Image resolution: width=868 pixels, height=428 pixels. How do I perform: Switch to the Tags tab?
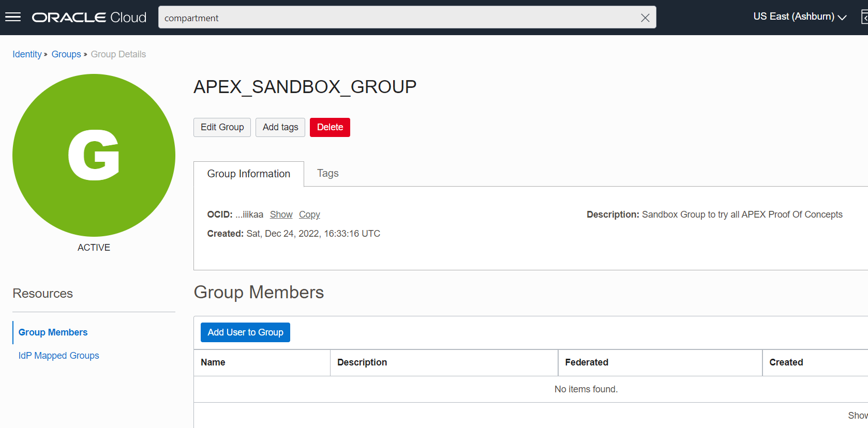(x=328, y=173)
